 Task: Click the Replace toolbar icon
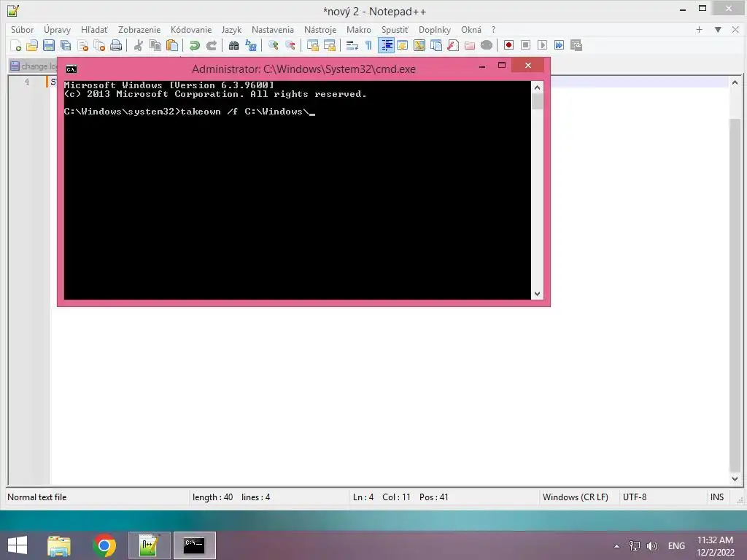[251, 45]
